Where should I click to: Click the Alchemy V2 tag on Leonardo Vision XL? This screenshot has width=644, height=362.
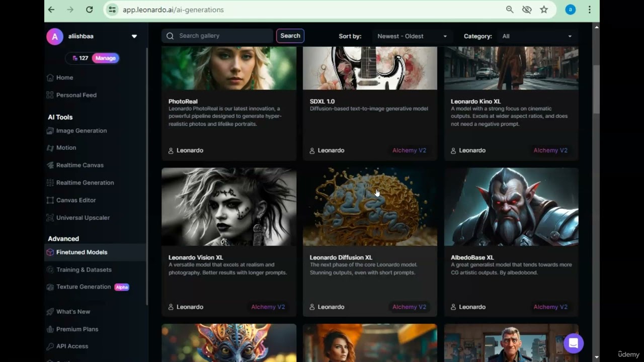pos(268,307)
